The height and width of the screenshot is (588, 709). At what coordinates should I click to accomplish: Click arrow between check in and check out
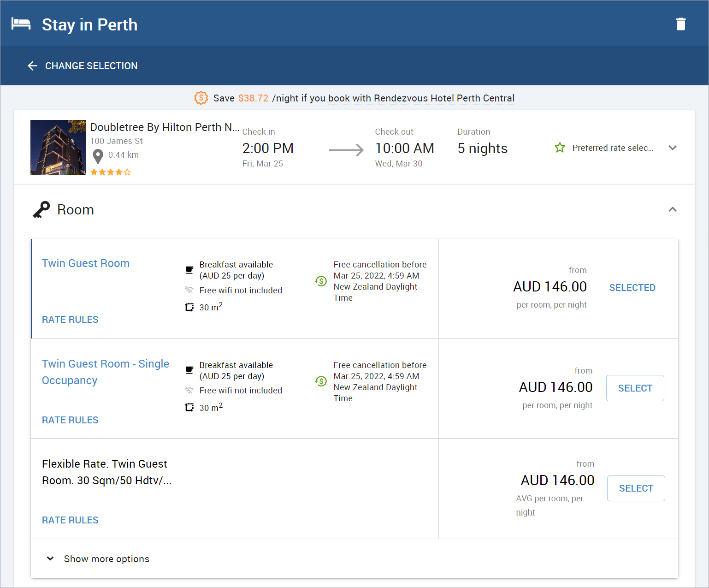[x=346, y=150]
